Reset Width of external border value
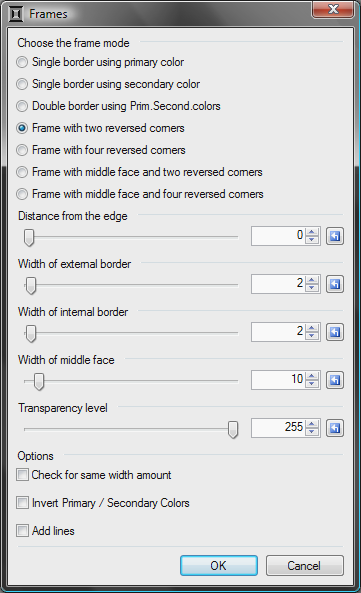361x593 pixels. coord(335,284)
